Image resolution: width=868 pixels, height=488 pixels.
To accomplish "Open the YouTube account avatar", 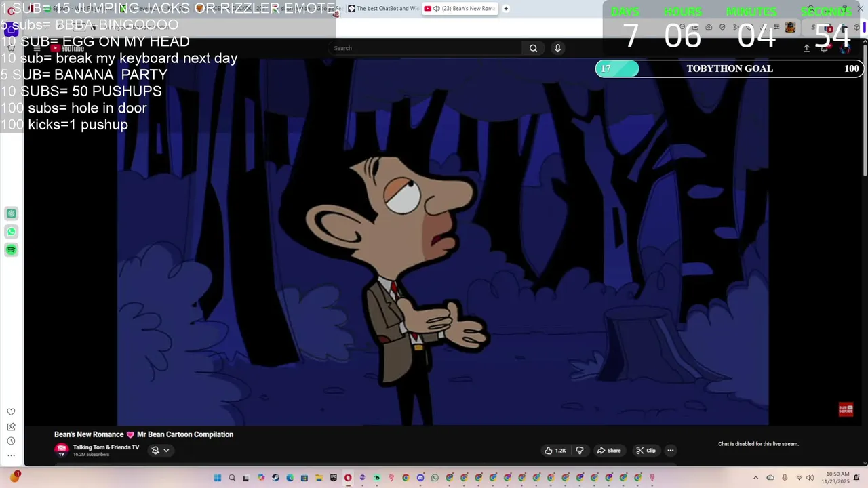I will tap(844, 49).
